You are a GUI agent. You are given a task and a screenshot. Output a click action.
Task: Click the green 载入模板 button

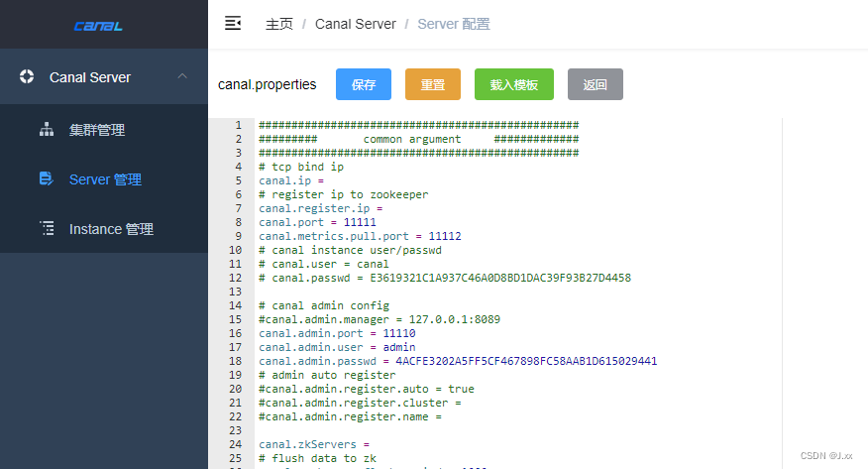pos(514,84)
